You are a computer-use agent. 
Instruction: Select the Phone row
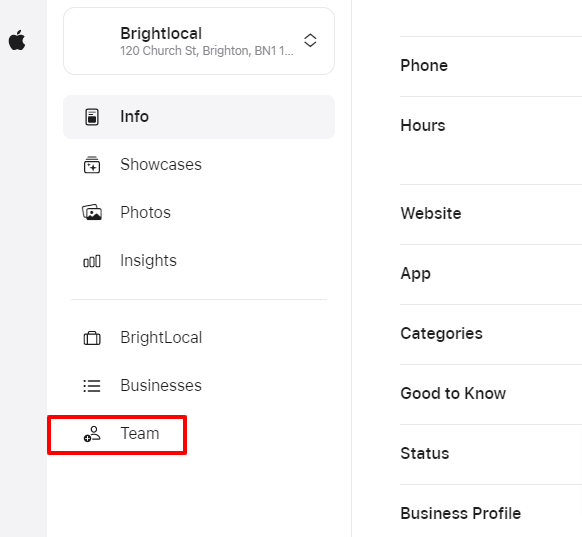pos(491,66)
